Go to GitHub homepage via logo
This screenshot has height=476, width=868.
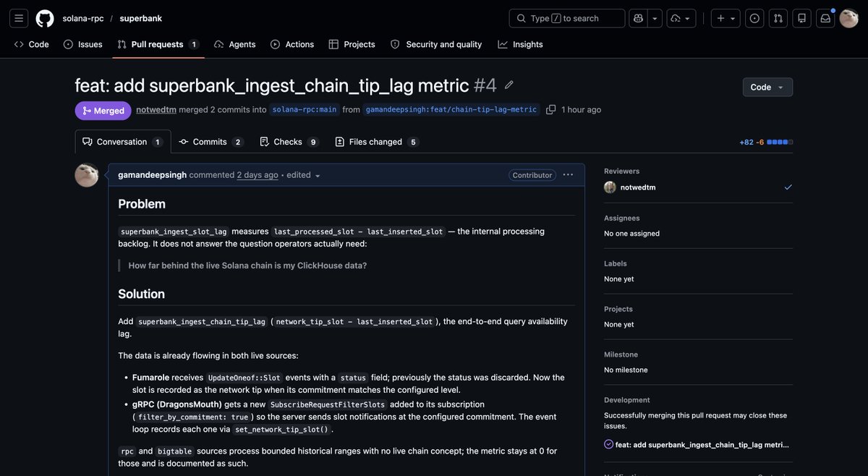(45, 18)
